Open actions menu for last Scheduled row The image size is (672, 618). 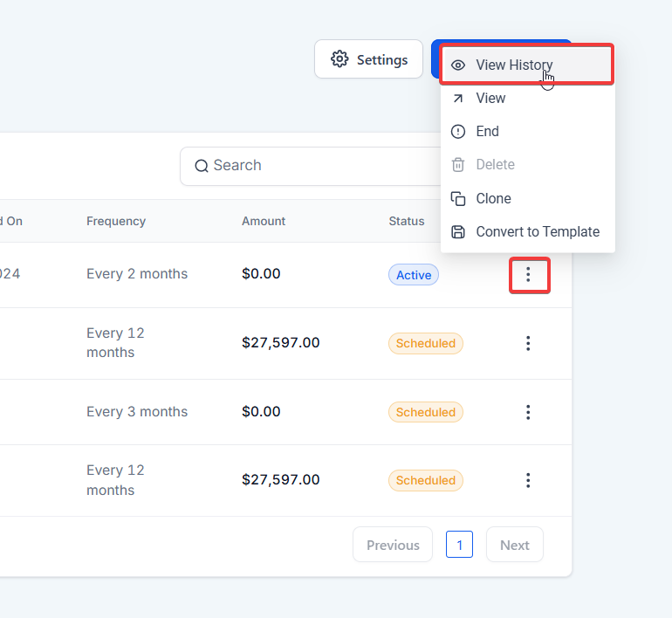pos(528,480)
